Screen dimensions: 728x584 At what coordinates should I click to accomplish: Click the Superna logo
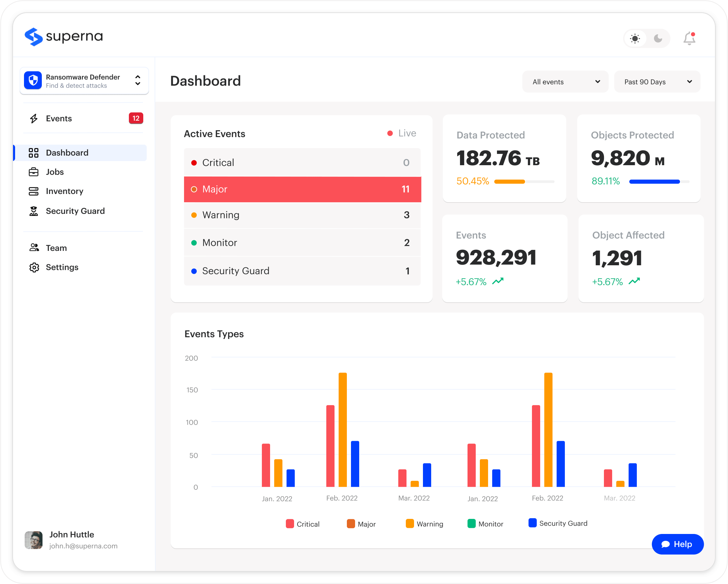[x=64, y=37]
